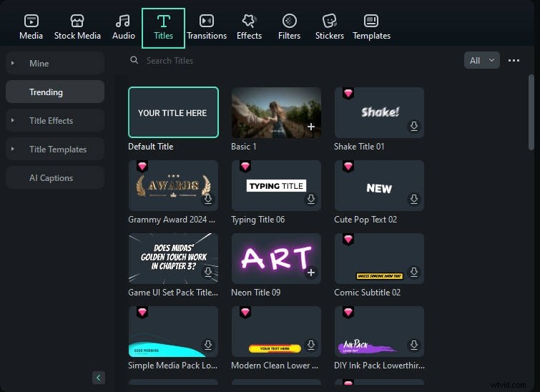
Task: Download Grammy Award 2024 title
Action: pyautogui.click(x=208, y=199)
